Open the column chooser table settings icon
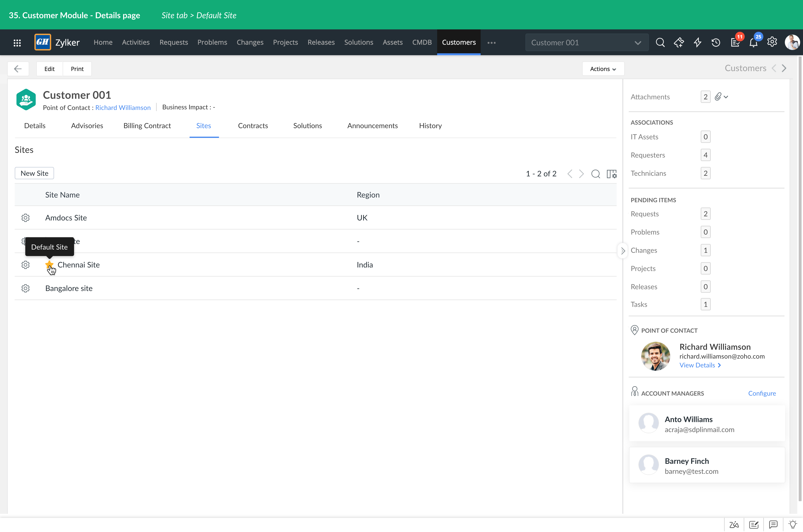803x532 pixels. click(x=612, y=174)
